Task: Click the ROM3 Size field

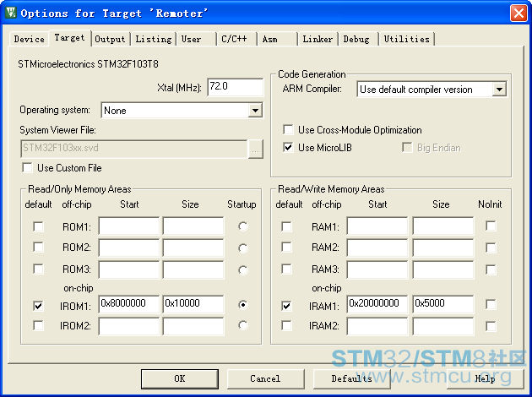Action: pyautogui.click(x=193, y=269)
